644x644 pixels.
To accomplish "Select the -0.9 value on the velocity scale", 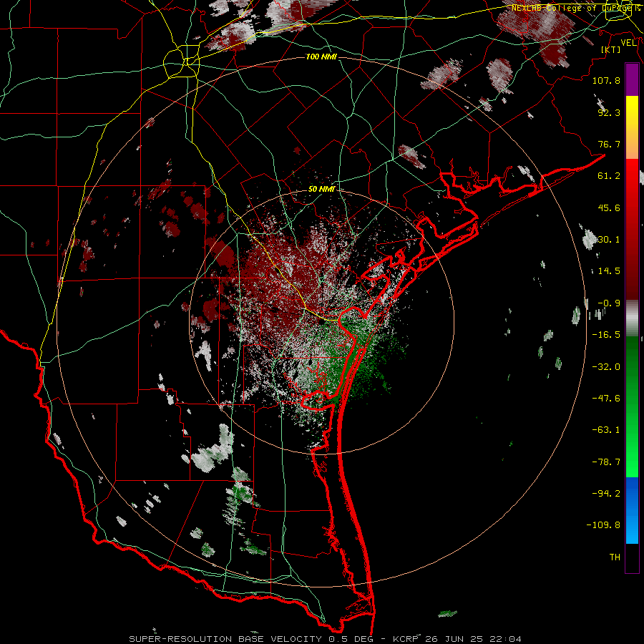I will (609, 303).
